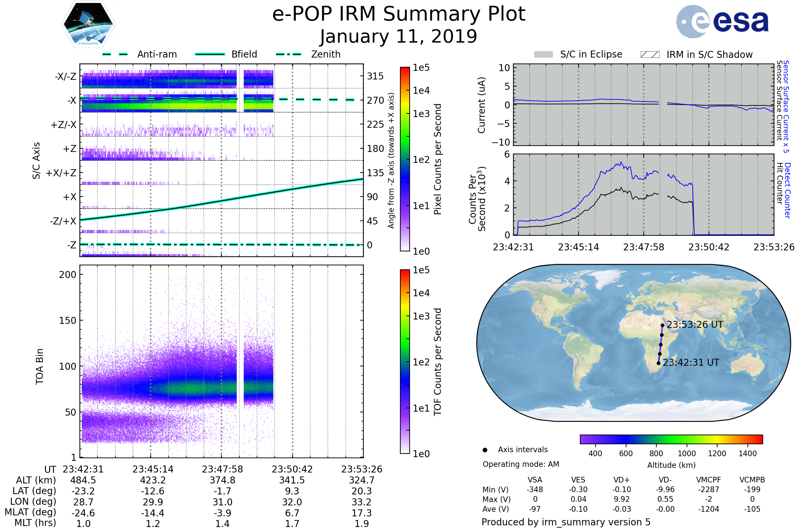Click the TOF Counts per Second colorbar

click(x=405, y=362)
